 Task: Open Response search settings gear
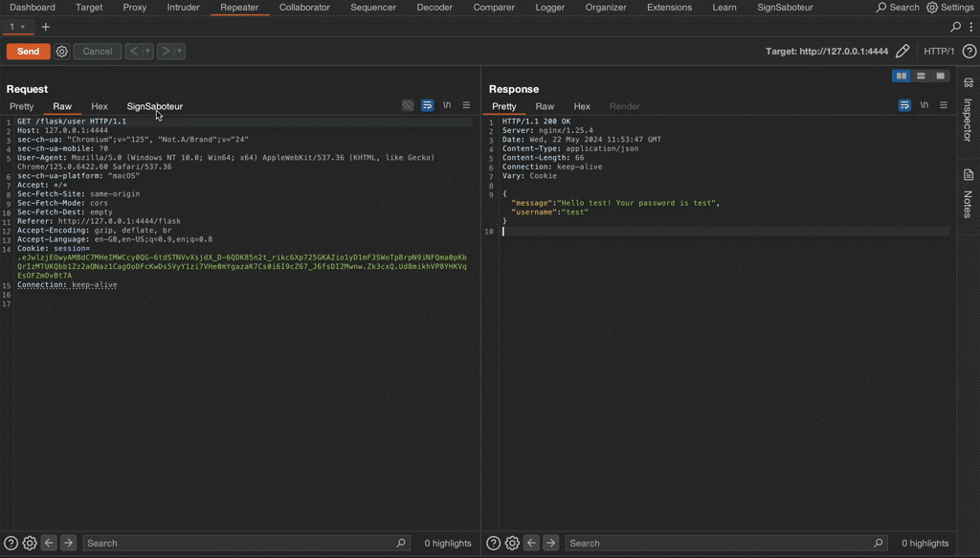tap(512, 543)
